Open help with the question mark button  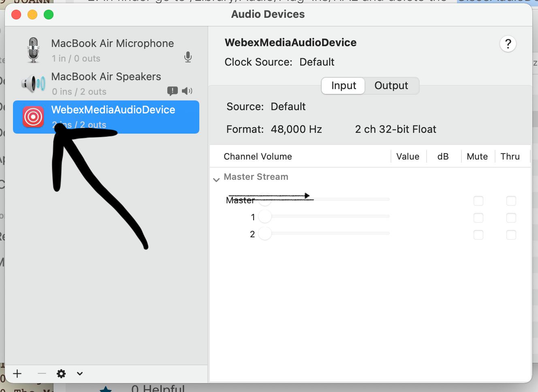(x=508, y=44)
